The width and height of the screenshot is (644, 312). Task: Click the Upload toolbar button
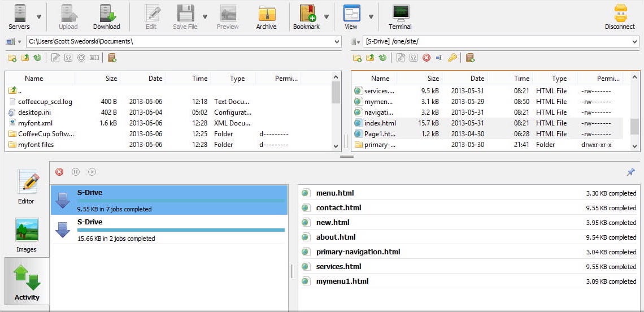(x=68, y=18)
